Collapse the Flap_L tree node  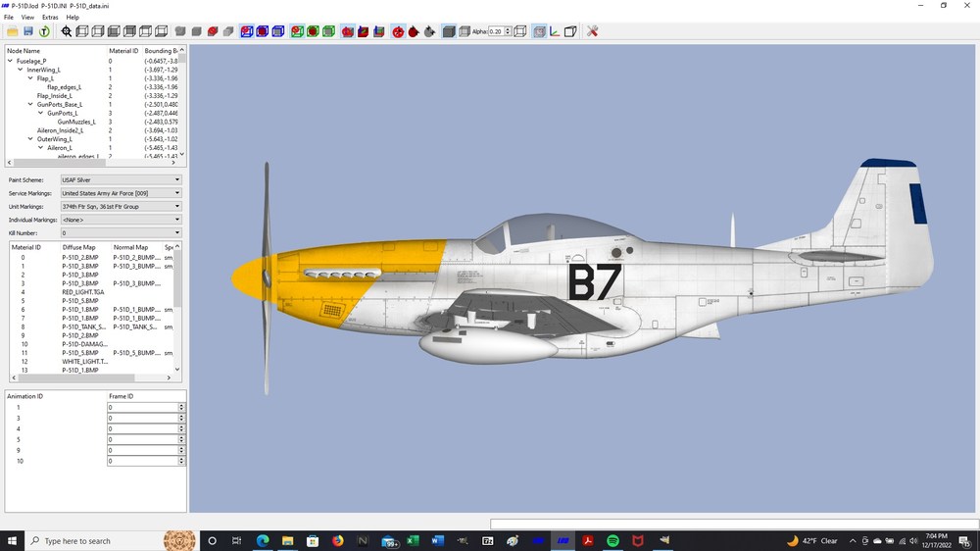30,78
